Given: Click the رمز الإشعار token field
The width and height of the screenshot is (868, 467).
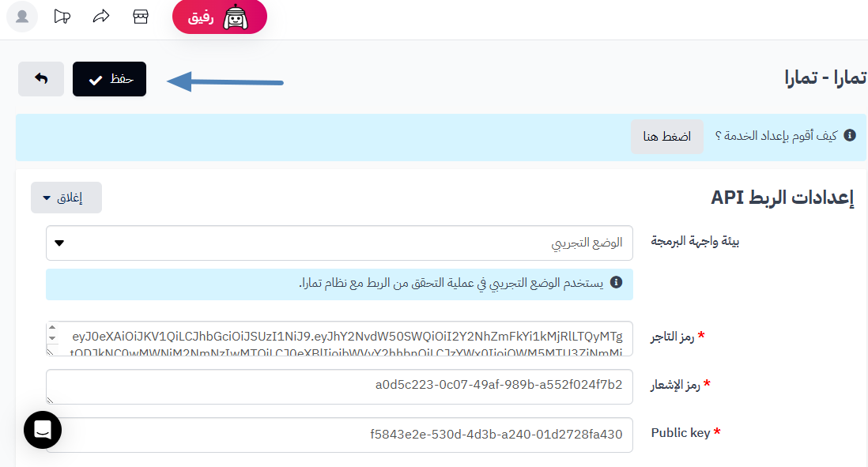Looking at the screenshot, I should tap(339, 386).
